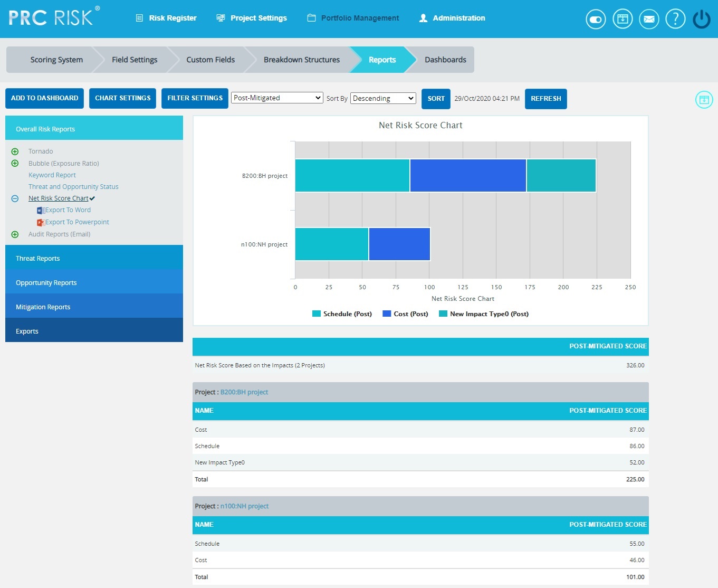Switch to the Dashboards tab

(445, 60)
